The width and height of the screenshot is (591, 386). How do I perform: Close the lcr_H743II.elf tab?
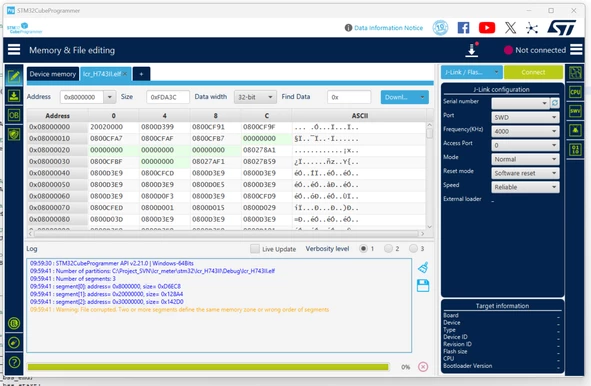(x=126, y=74)
